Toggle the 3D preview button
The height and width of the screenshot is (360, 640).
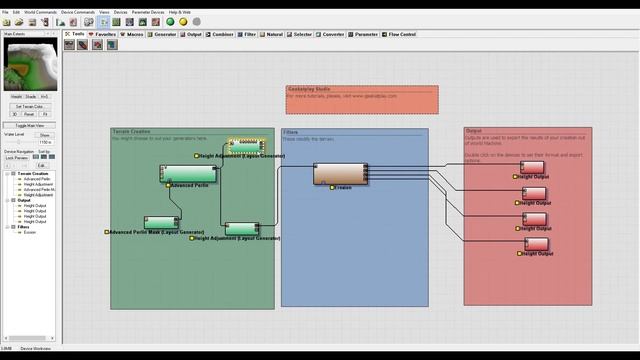click(15, 114)
